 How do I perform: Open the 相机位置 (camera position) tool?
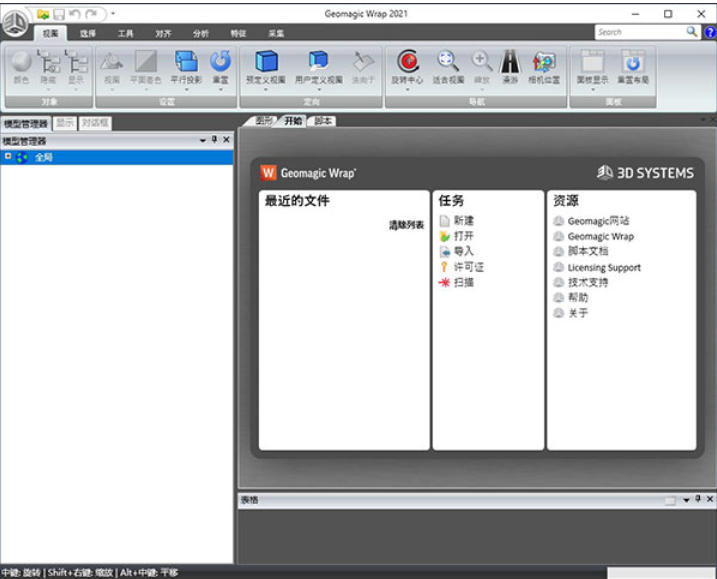tap(542, 62)
